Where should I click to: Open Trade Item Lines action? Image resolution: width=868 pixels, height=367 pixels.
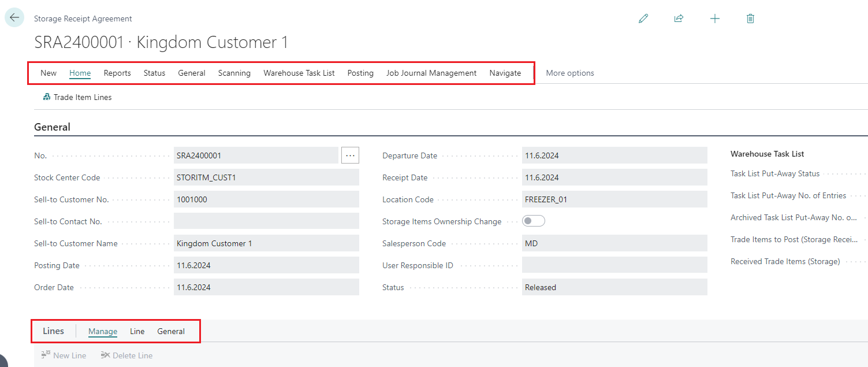pos(77,97)
